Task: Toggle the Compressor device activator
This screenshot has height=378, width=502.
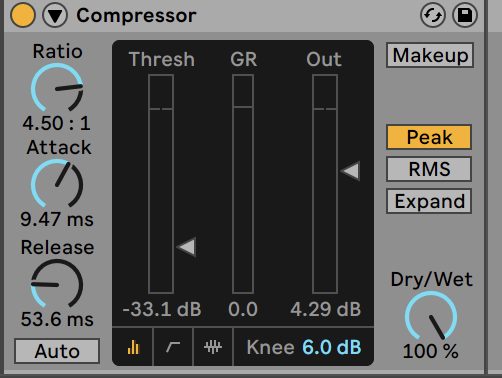Action: [23, 15]
